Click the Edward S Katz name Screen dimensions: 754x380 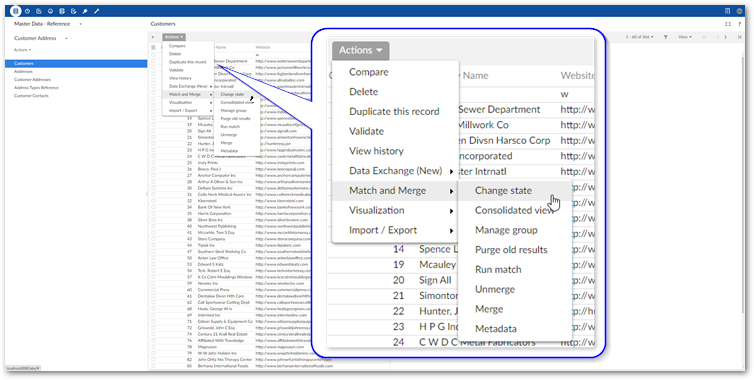click(x=211, y=265)
